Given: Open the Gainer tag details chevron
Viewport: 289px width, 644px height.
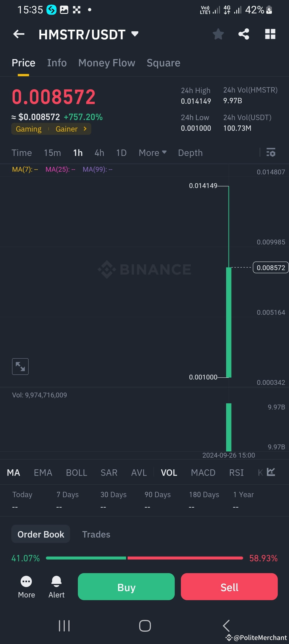Looking at the screenshot, I should point(85,129).
